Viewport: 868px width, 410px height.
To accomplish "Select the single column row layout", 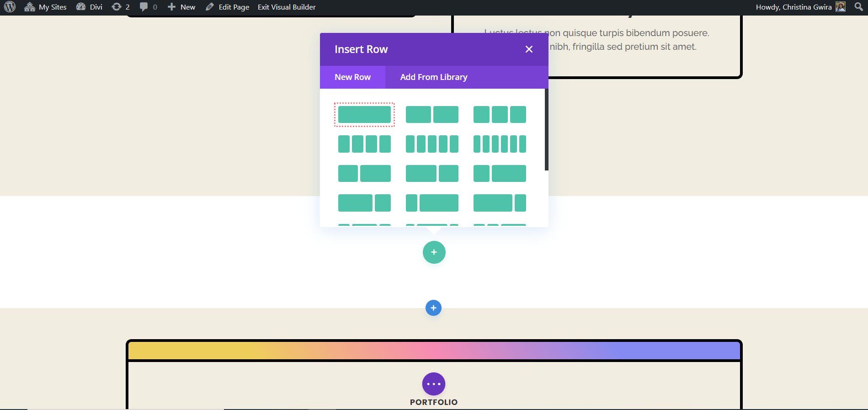I will pos(364,114).
